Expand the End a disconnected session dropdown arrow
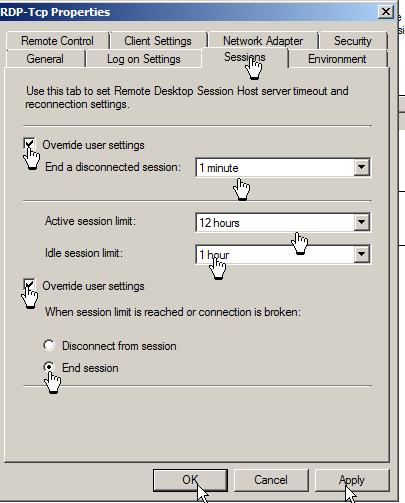The width and height of the screenshot is (405, 503). pos(362,167)
